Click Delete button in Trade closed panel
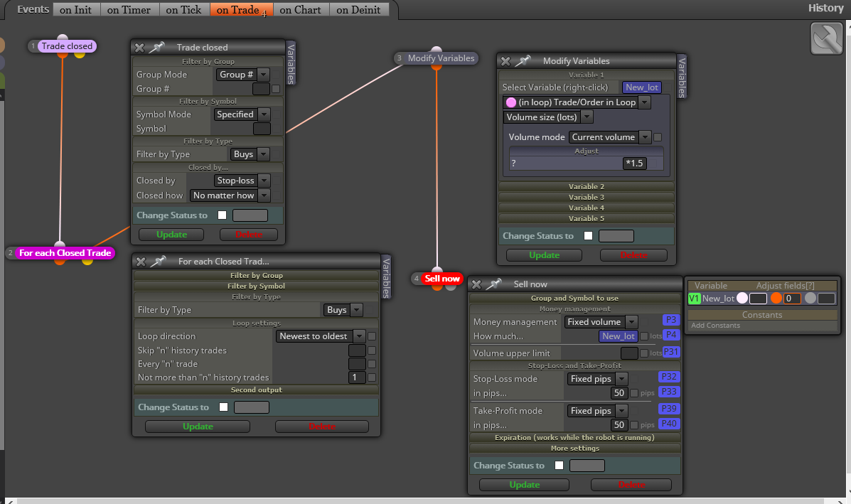This screenshot has height=504, width=851. (249, 235)
